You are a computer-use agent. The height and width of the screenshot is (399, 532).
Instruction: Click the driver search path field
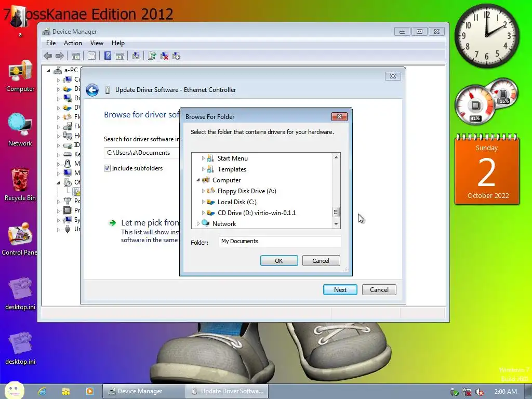[142, 153]
